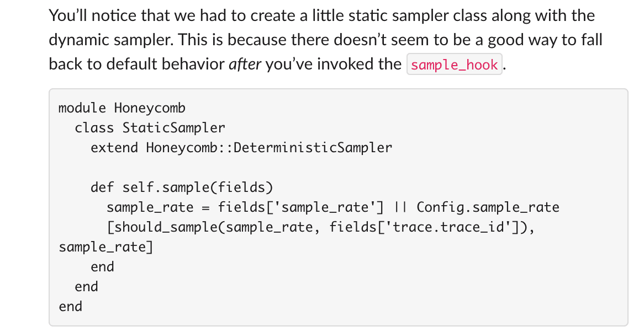Click DeterministicSampler in the extend line
This screenshot has height=332, width=644.
pos(313,148)
